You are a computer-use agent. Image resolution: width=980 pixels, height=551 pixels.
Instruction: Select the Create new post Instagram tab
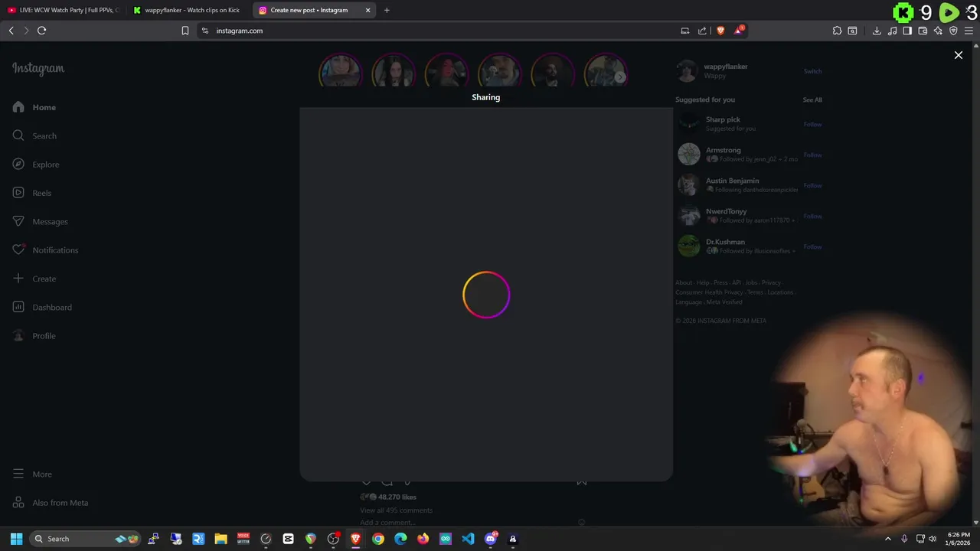pos(309,10)
